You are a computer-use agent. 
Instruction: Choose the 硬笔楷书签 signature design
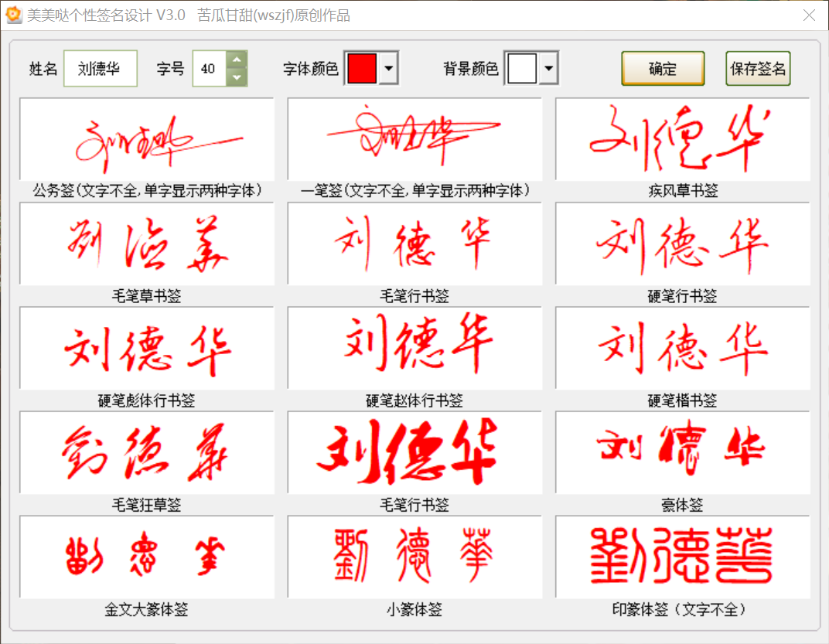(x=684, y=348)
